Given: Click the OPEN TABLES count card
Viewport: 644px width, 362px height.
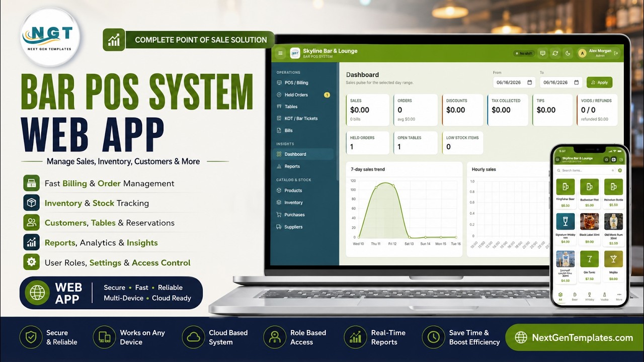Looking at the screenshot, I should click(x=416, y=143).
